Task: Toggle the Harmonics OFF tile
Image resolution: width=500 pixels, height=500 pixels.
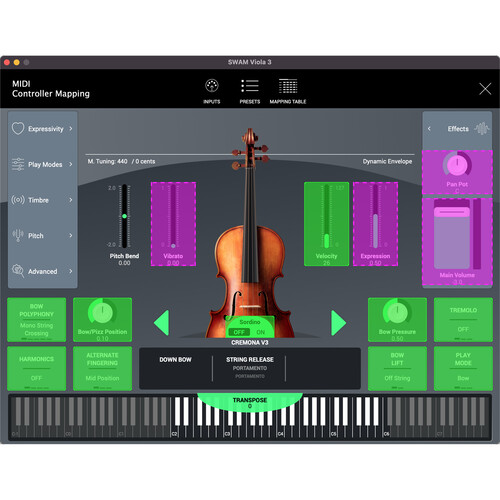Action: (36, 368)
